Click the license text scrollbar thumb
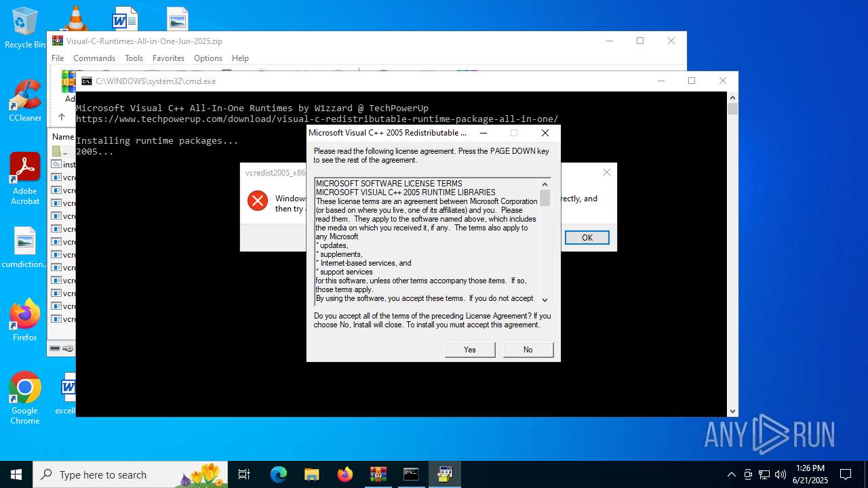868x488 pixels. click(x=545, y=198)
